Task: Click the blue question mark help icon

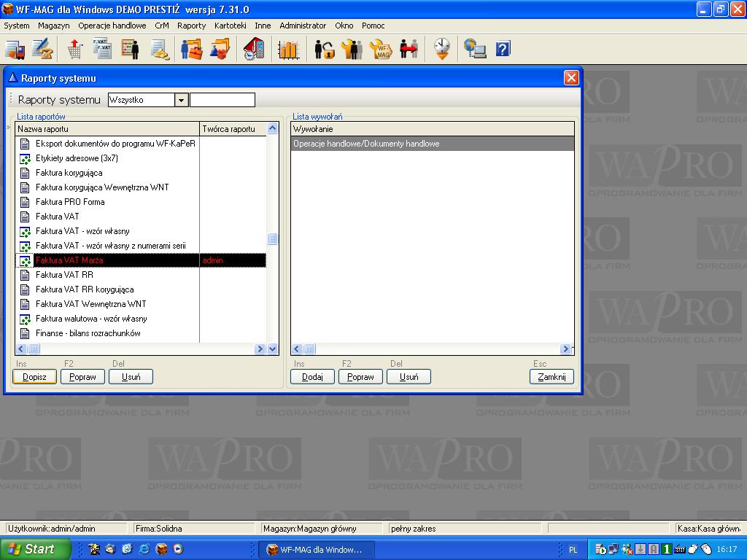Action: click(503, 49)
